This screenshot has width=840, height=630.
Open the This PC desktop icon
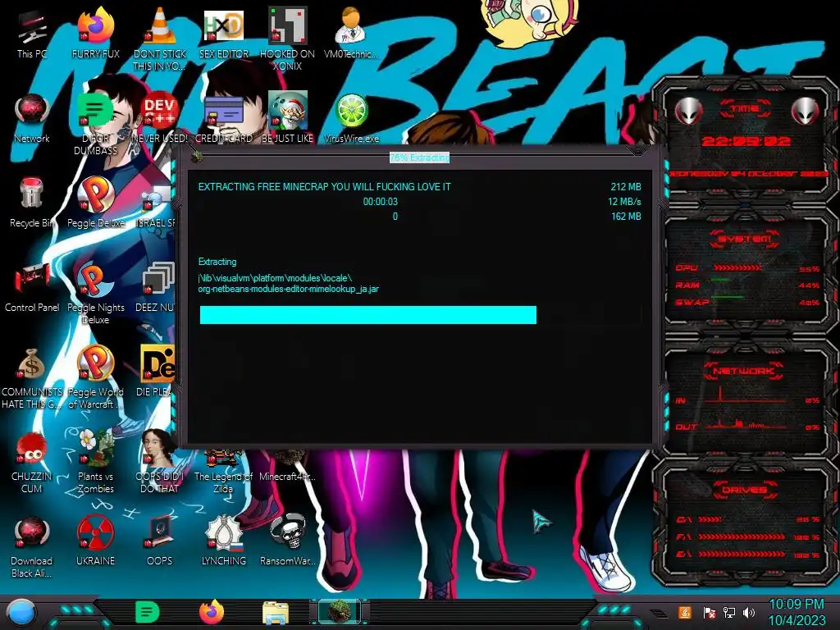pos(32,29)
